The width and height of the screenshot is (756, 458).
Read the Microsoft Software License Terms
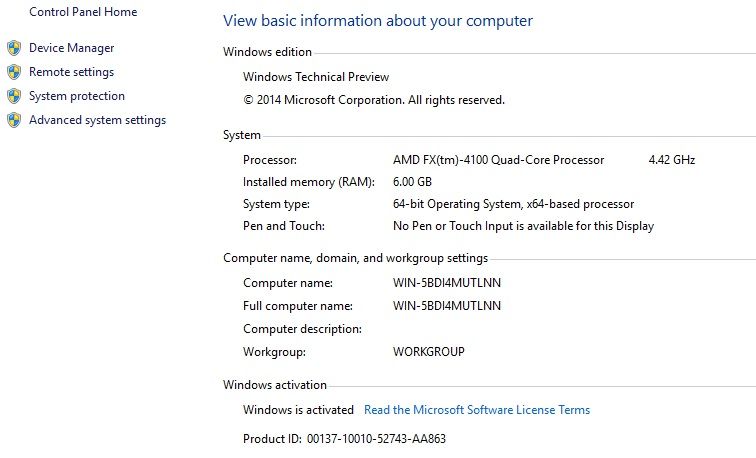tap(477, 410)
